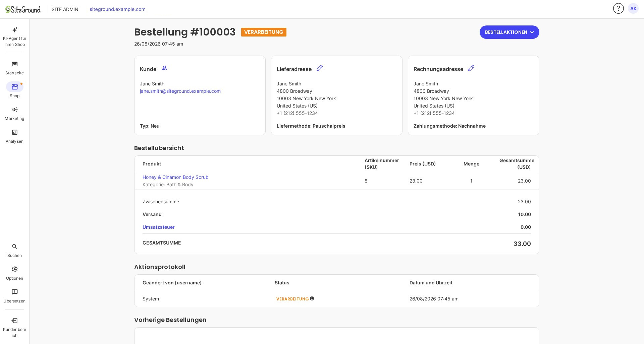Click the Suchen magnifier icon

click(15, 247)
